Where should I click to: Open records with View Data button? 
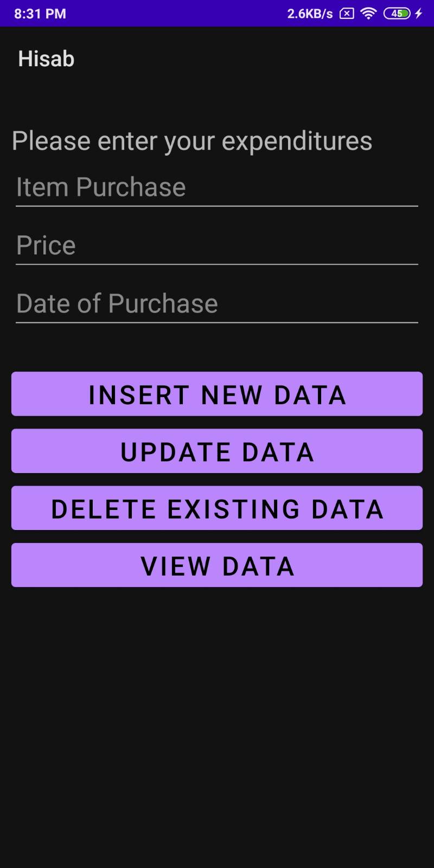pos(217,565)
